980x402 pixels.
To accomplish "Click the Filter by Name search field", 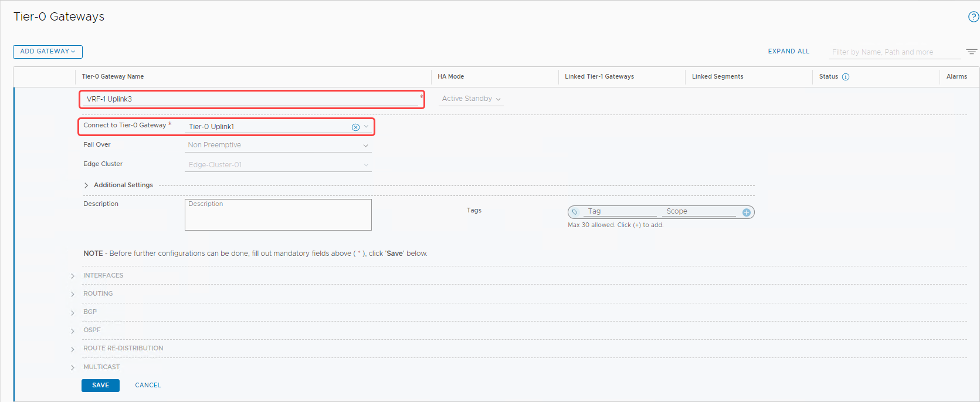I will [x=895, y=52].
